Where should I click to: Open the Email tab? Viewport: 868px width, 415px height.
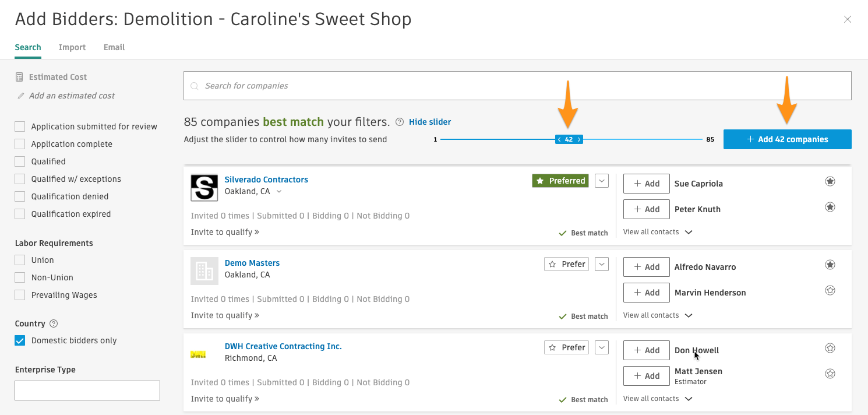click(x=114, y=47)
